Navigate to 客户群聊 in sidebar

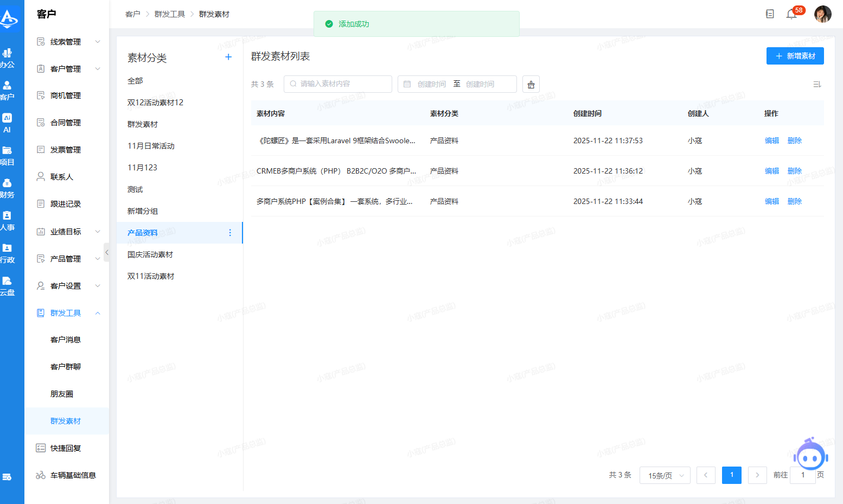pyautogui.click(x=66, y=367)
